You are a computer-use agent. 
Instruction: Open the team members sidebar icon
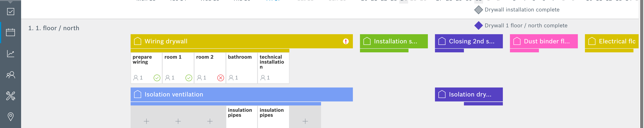click(x=11, y=75)
